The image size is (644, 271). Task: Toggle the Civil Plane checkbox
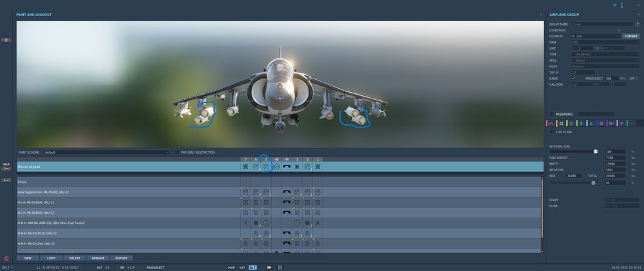552,132
